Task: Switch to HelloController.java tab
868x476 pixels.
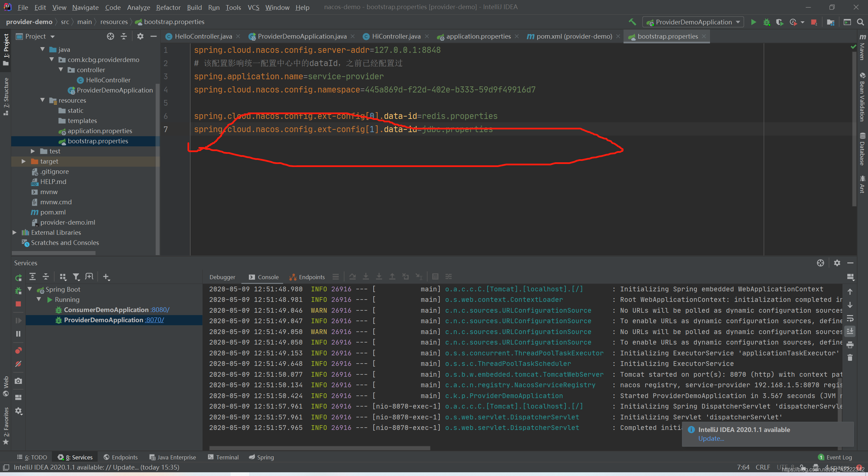Action: 203,36
